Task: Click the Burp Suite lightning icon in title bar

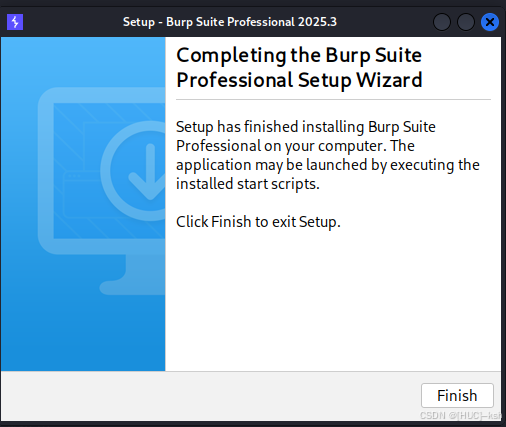Action: [x=15, y=22]
